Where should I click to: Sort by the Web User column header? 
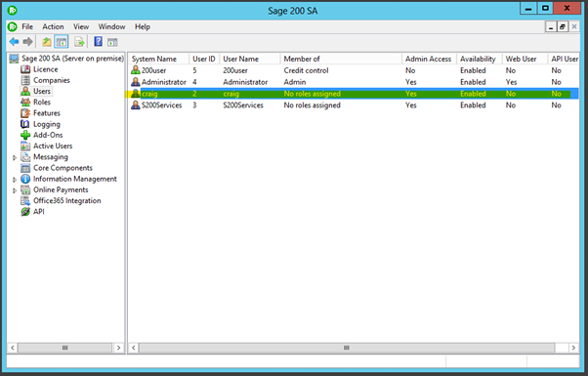[525, 59]
